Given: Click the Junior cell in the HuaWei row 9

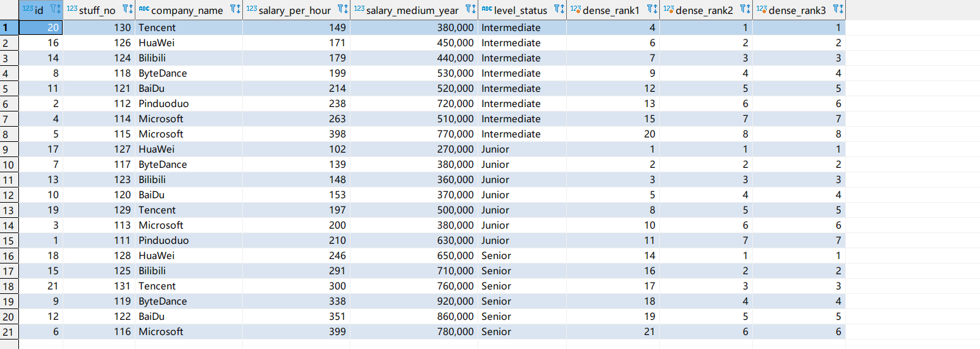Looking at the screenshot, I should click(522, 149).
